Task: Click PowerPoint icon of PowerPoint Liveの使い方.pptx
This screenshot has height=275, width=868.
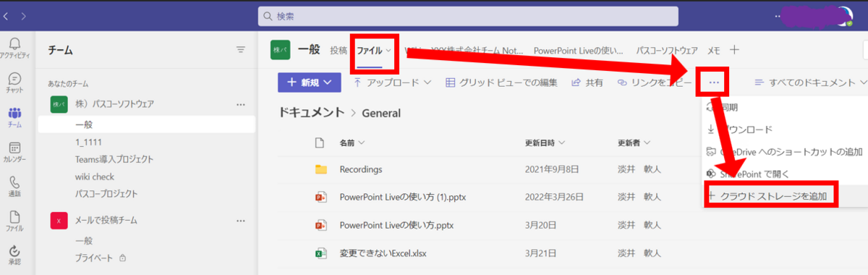Action: (321, 225)
